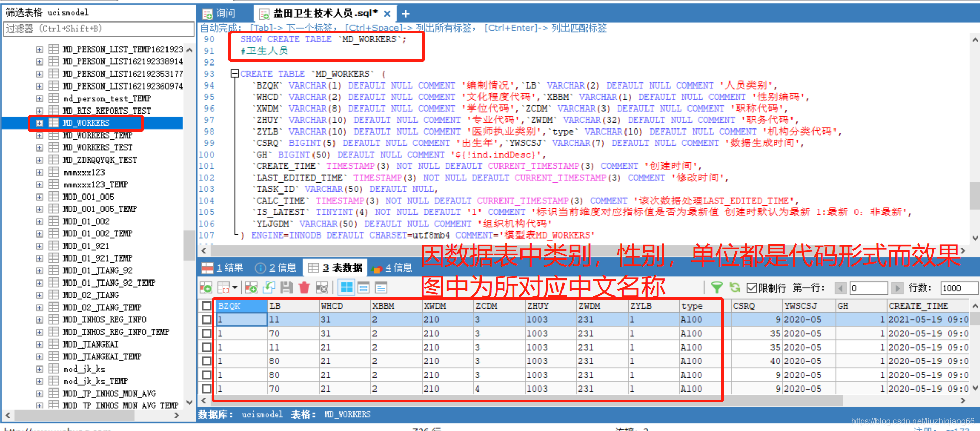Toggle the 限制行 limit rows checkbox
Image resolution: width=980 pixels, height=431 pixels.
click(x=752, y=288)
